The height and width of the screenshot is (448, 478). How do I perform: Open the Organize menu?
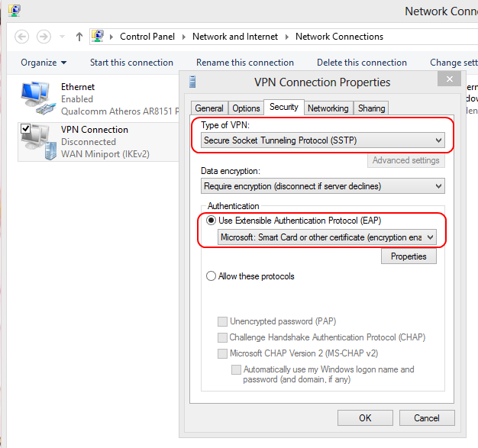click(x=44, y=63)
